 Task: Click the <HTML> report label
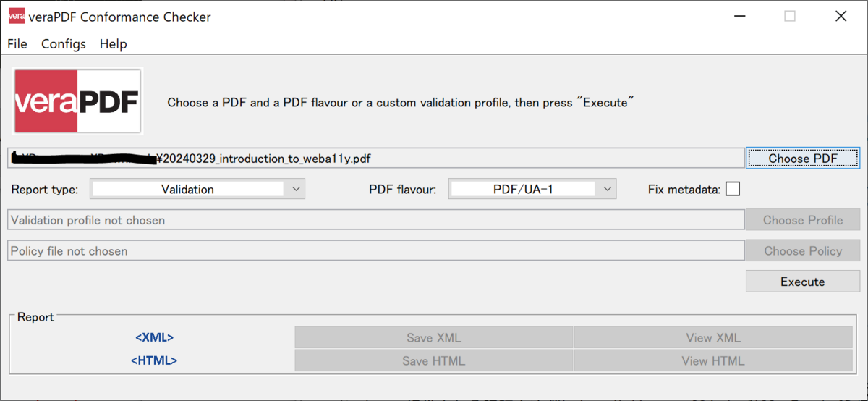click(x=154, y=360)
